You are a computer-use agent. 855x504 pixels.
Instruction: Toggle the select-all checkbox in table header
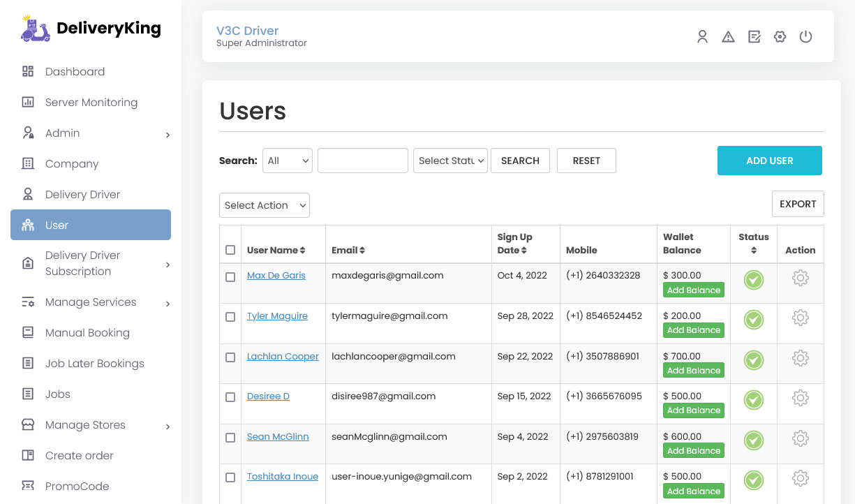[x=230, y=250]
